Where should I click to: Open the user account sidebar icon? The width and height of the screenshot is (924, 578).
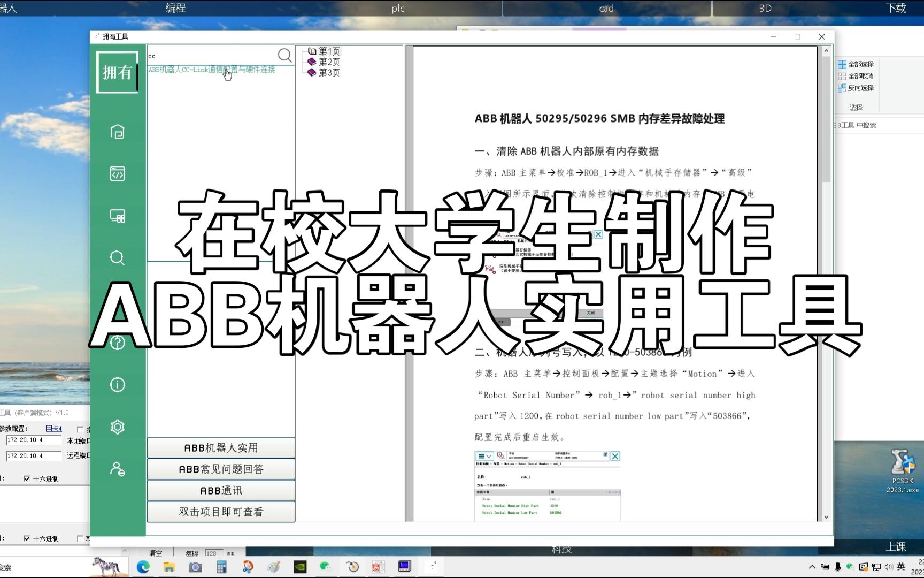coord(117,469)
